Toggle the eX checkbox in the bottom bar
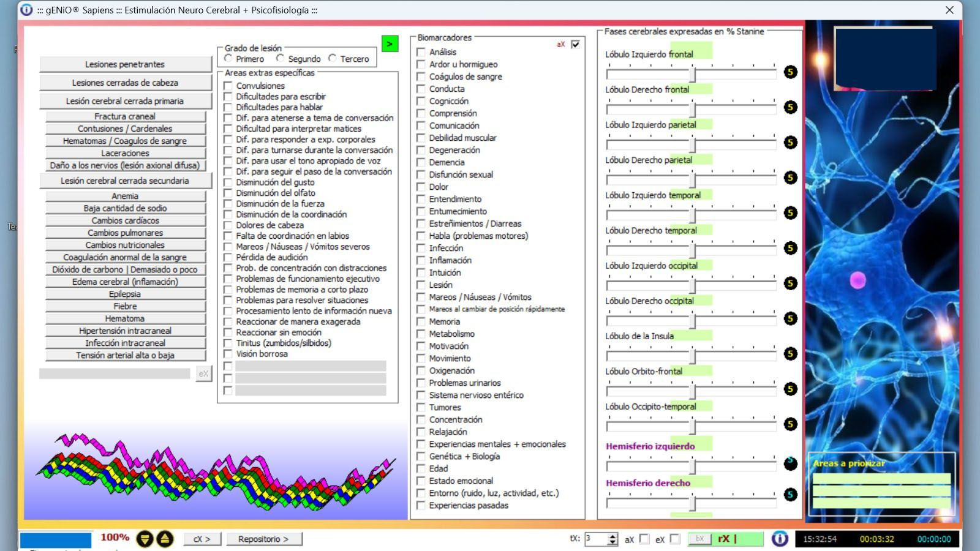Screen dimensions: 980x551 675,539
